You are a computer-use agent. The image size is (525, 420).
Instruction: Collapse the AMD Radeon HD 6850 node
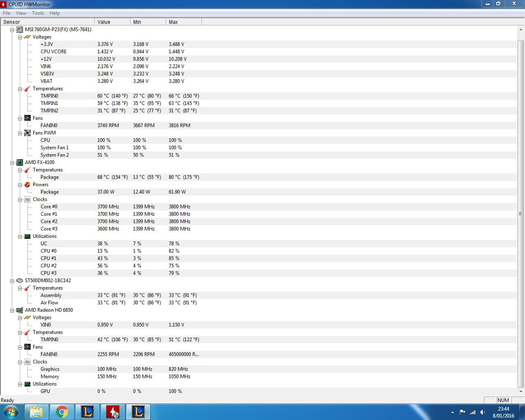tap(12, 310)
